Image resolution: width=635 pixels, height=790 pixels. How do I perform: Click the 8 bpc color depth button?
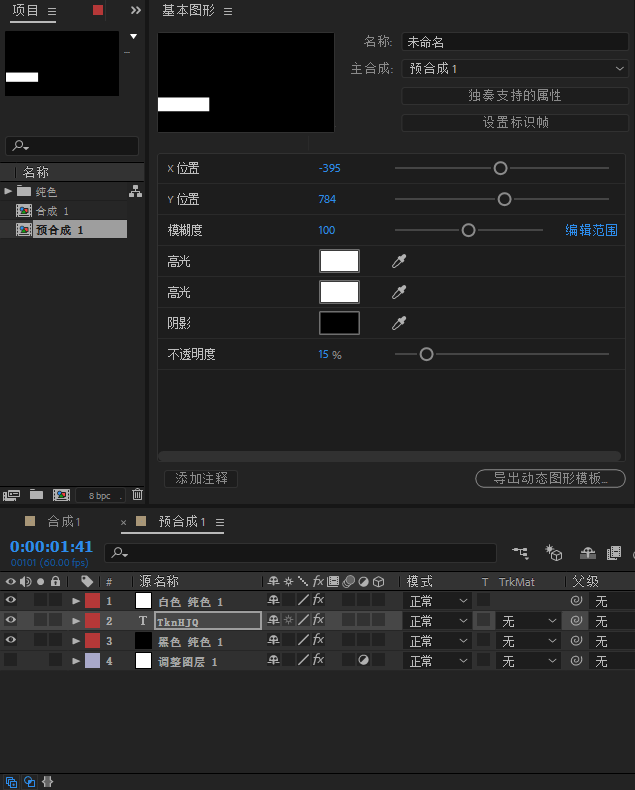[x=100, y=495]
